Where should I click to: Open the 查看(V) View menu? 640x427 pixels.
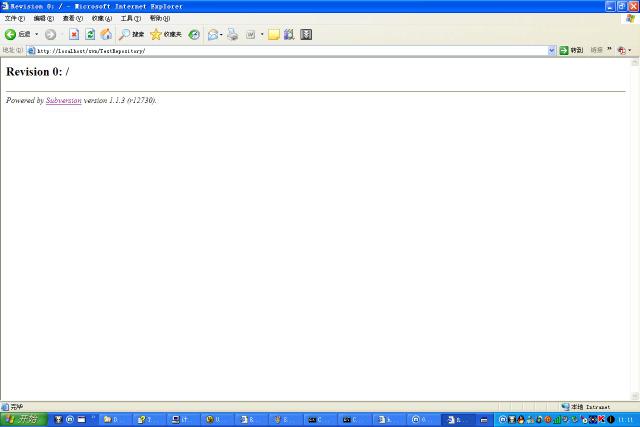[x=72, y=18]
